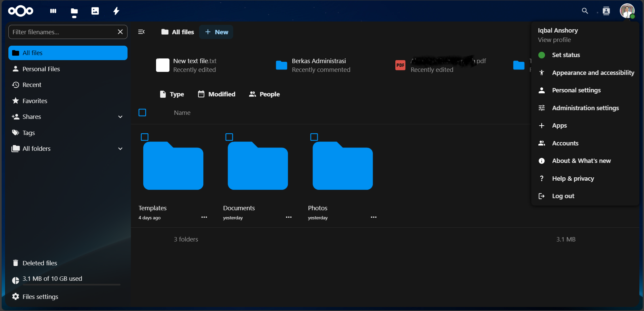Image resolution: width=644 pixels, height=311 pixels.
Task: Open View profile link
Action: pyautogui.click(x=554, y=40)
